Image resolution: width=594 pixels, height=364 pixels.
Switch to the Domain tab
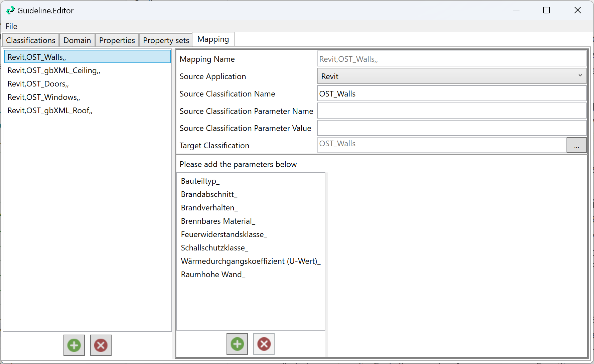[x=77, y=40]
